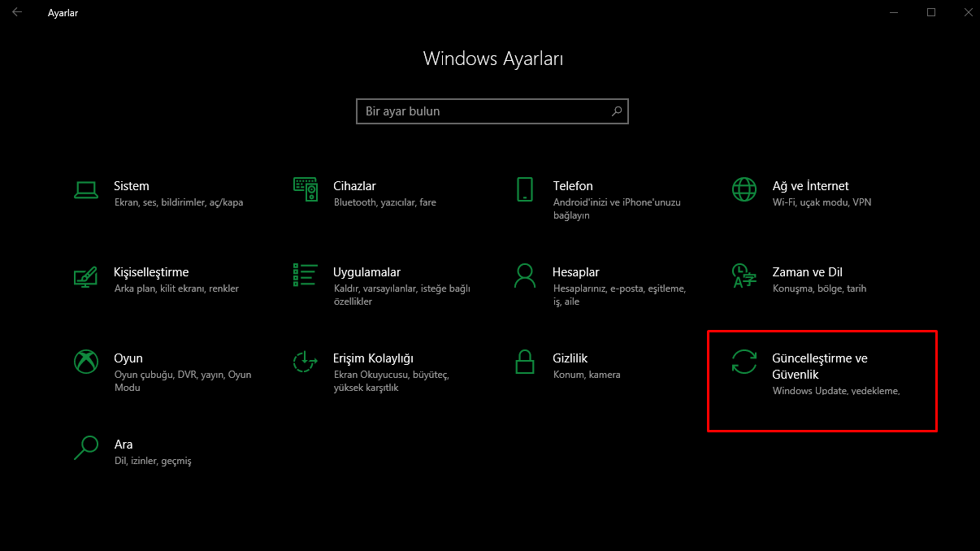
Task: Click inside the 'Bir ayar bulun' search field
Action: [492, 111]
